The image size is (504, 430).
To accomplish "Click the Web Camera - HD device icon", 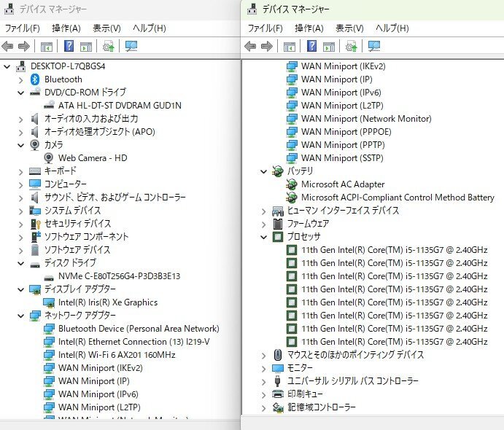I will pyautogui.click(x=49, y=158).
